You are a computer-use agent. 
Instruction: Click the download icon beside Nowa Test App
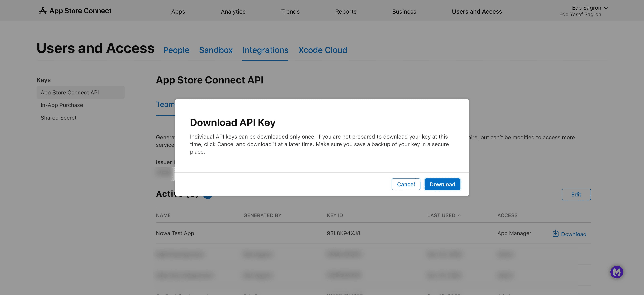[x=555, y=233]
